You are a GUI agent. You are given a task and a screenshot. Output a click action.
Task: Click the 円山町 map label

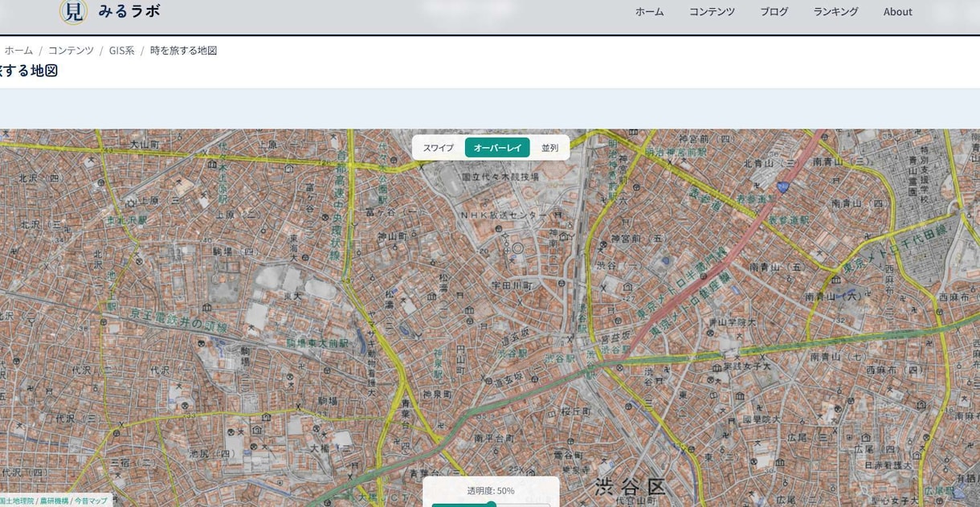461,360
